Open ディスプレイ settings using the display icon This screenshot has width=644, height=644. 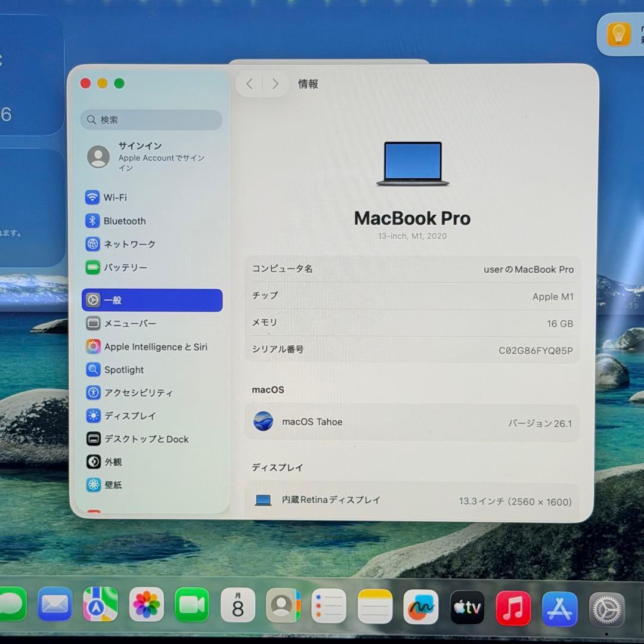pos(94,416)
